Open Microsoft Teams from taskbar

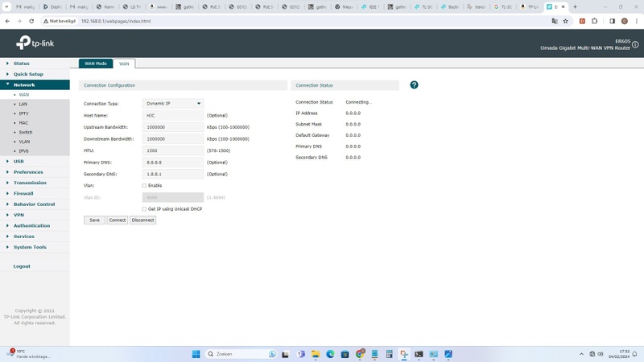click(x=300, y=354)
